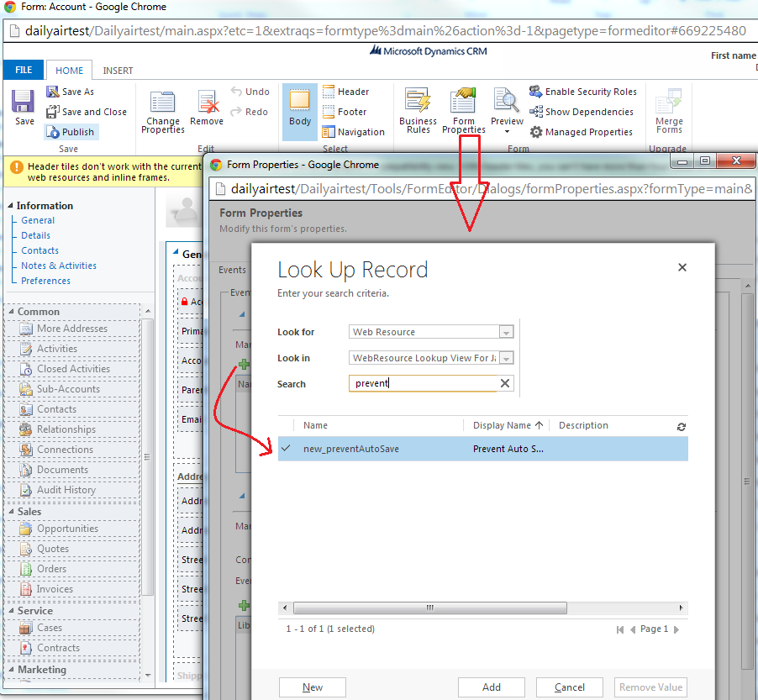Click New in the Look Up dialog
Viewport: 758px width, 700px height.
[312, 687]
